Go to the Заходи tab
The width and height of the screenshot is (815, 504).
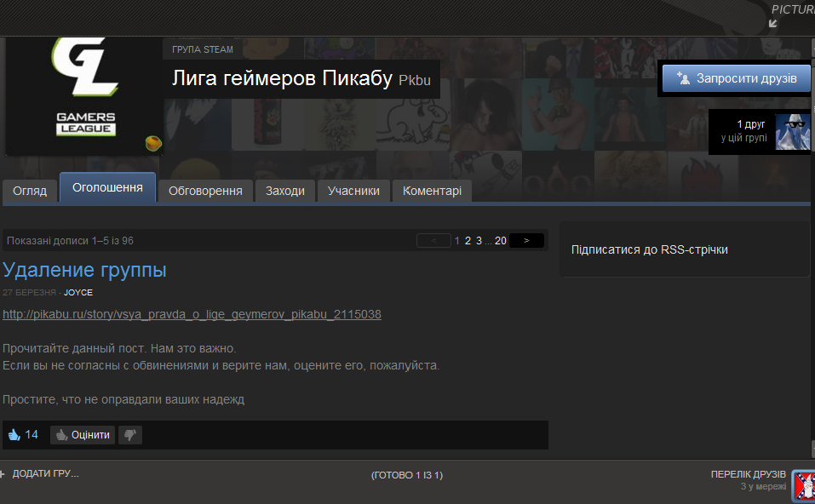point(284,191)
